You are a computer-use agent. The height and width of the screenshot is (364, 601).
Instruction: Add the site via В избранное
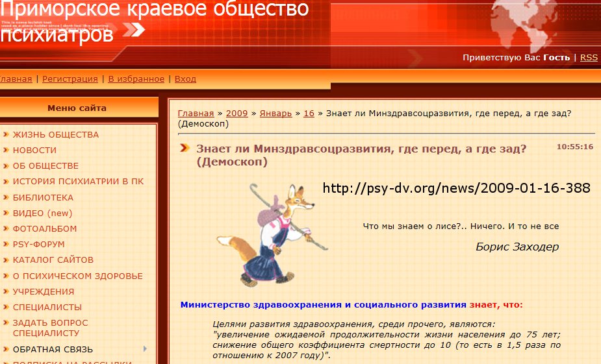click(x=136, y=79)
